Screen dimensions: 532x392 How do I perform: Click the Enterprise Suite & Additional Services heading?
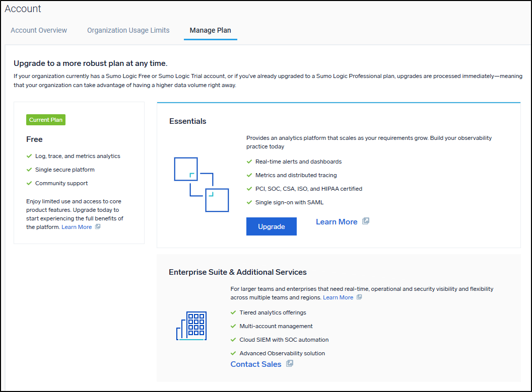point(237,272)
